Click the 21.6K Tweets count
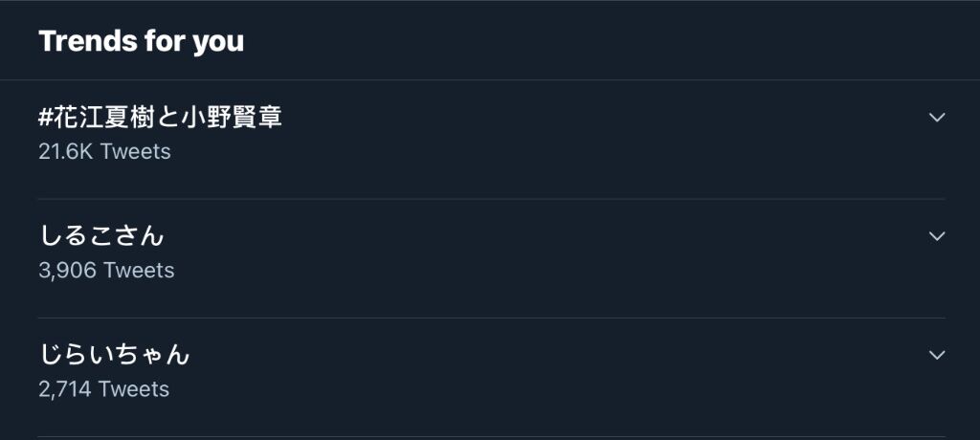The width and height of the screenshot is (980, 440). (x=104, y=151)
